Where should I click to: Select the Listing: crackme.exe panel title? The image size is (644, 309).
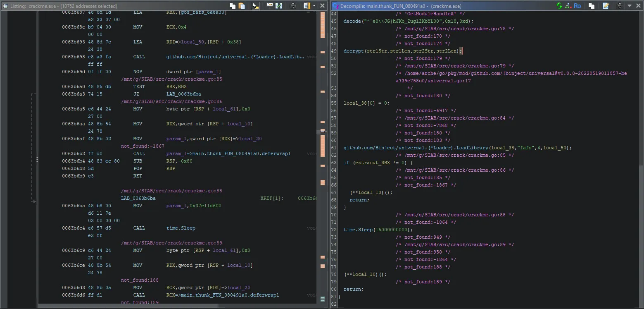click(63, 6)
